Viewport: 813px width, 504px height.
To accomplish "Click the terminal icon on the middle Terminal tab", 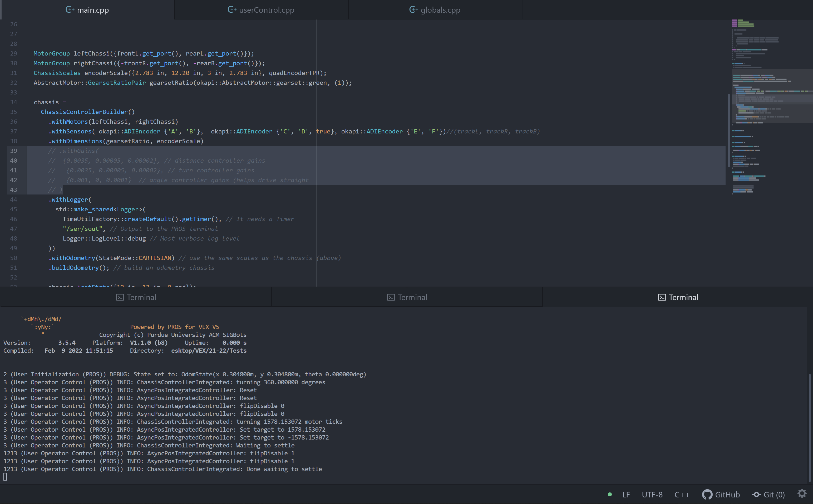I will (391, 297).
